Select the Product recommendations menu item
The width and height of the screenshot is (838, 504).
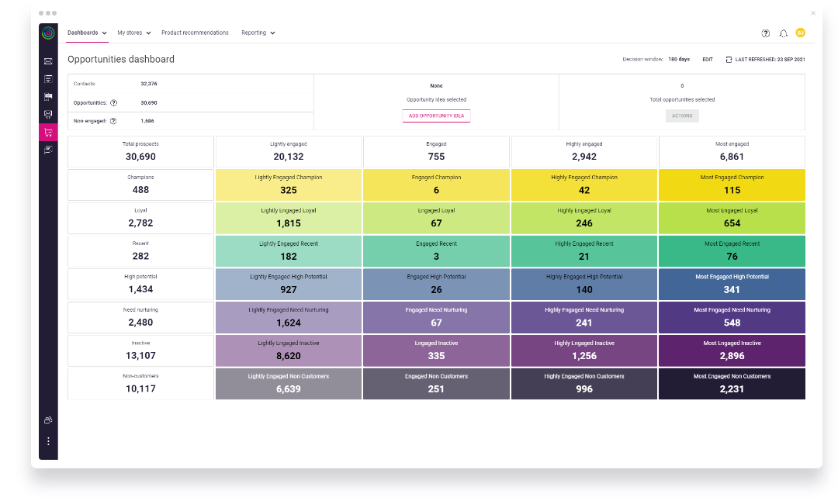click(x=194, y=33)
